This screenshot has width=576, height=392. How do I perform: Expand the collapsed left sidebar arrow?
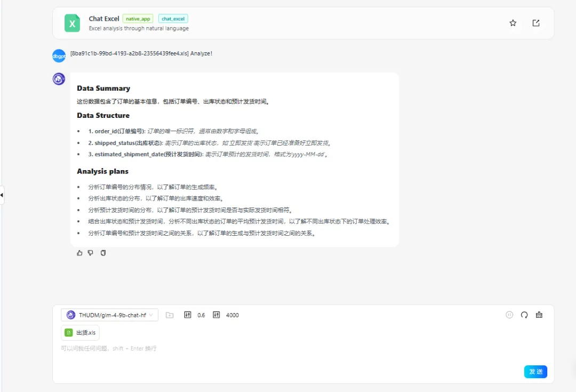click(2, 195)
